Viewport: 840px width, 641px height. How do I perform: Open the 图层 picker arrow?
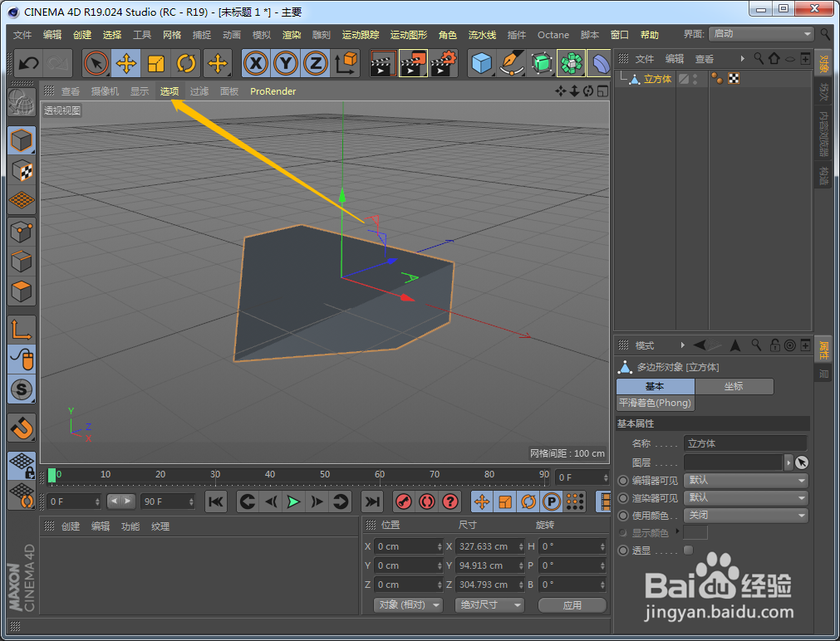point(788,462)
